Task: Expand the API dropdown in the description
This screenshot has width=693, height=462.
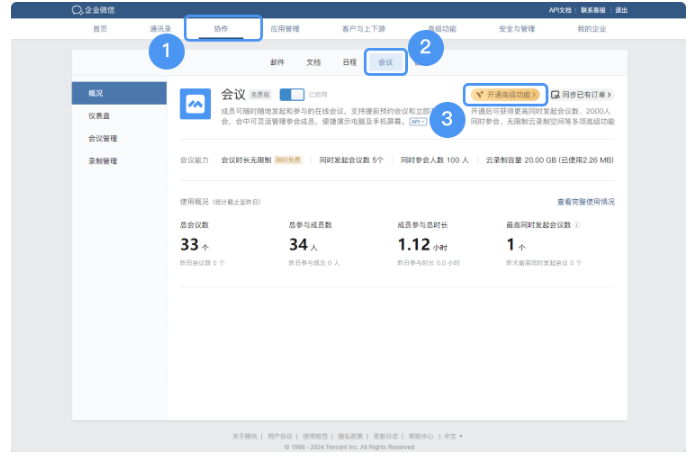Action: [x=418, y=122]
